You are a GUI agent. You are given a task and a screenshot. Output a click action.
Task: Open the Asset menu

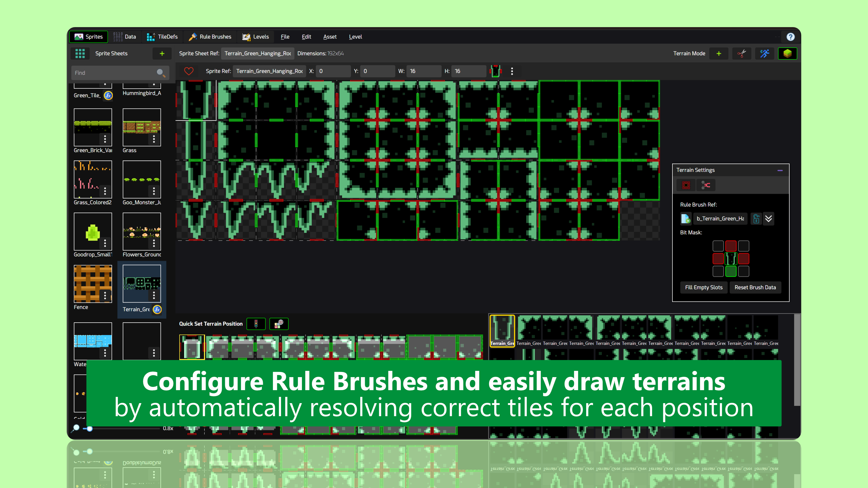tap(330, 37)
